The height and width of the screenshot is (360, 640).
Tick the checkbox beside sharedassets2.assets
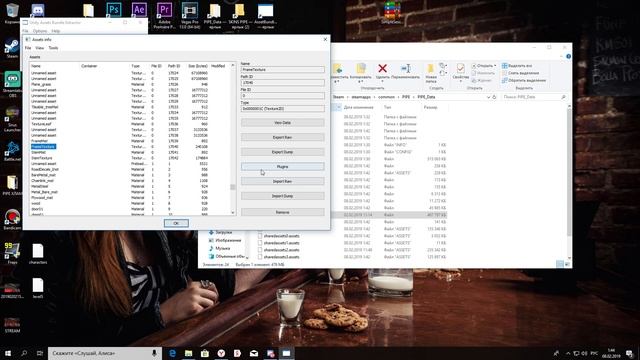tap(260, 250)
